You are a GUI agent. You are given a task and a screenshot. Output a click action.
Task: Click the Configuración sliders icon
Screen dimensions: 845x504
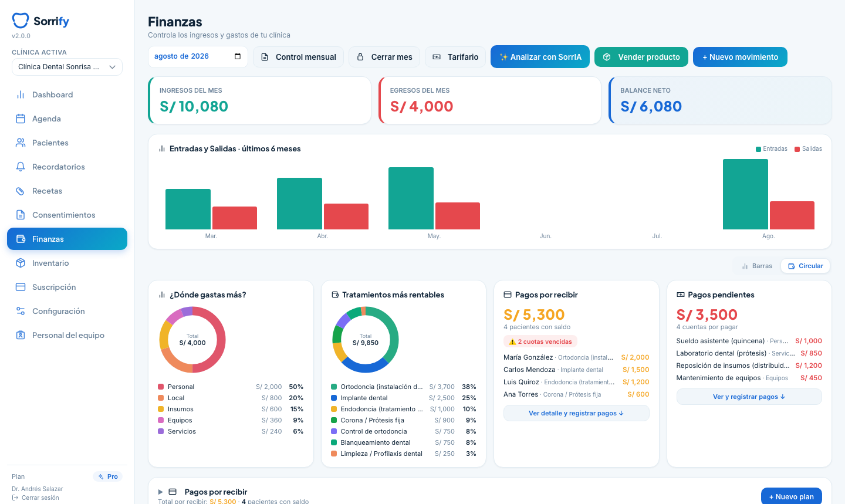coord(21,311)
